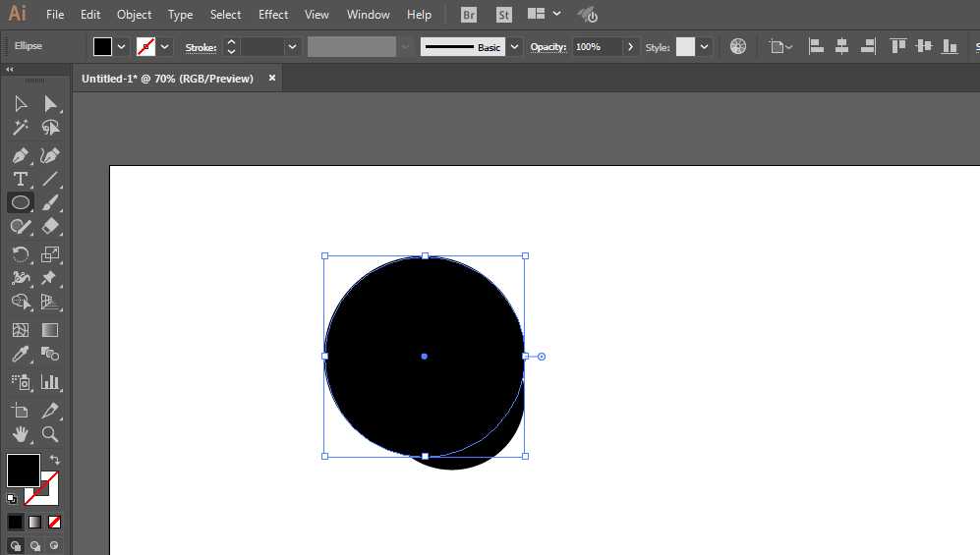Click the large black Fill swatch

24,470
